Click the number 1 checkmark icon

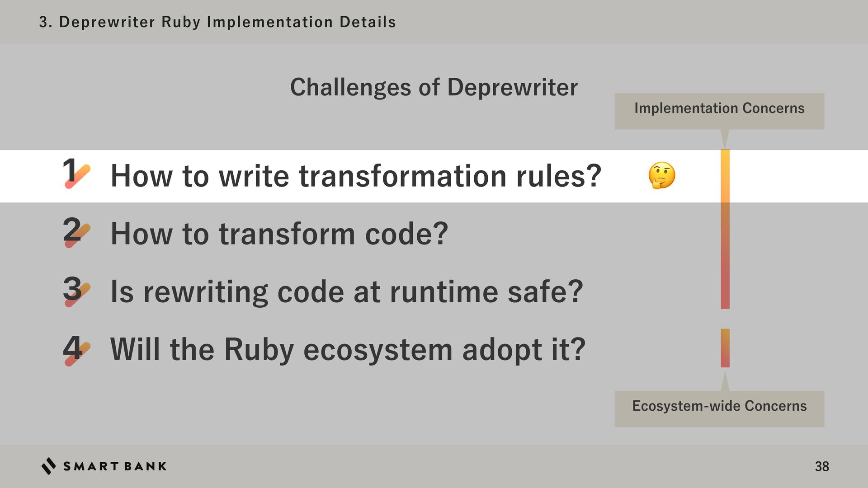point(77,173)
